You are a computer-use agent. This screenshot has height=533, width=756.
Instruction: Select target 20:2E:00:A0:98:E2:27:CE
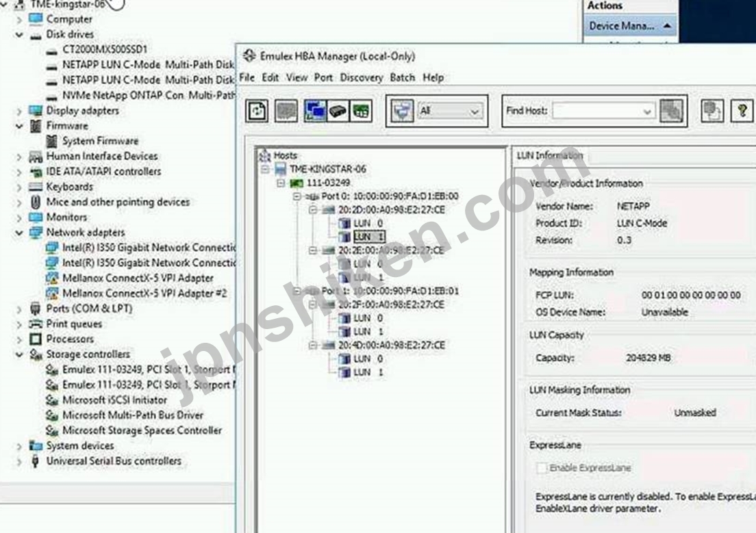click(391, 250)
